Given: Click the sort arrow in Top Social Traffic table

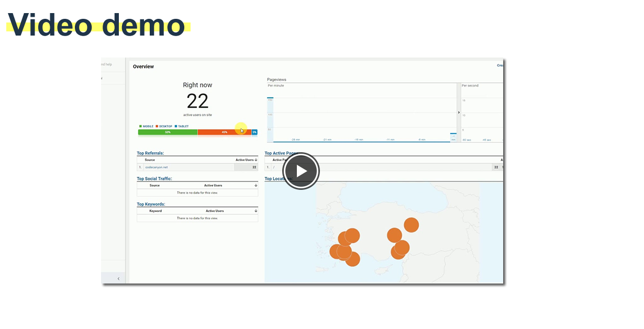Looking at the screenshot, I should tap(256, 185).
